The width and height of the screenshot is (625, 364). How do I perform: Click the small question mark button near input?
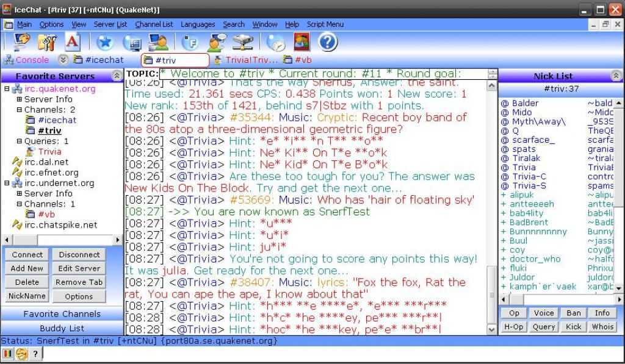pyautogui.click(x=35, y=354)
